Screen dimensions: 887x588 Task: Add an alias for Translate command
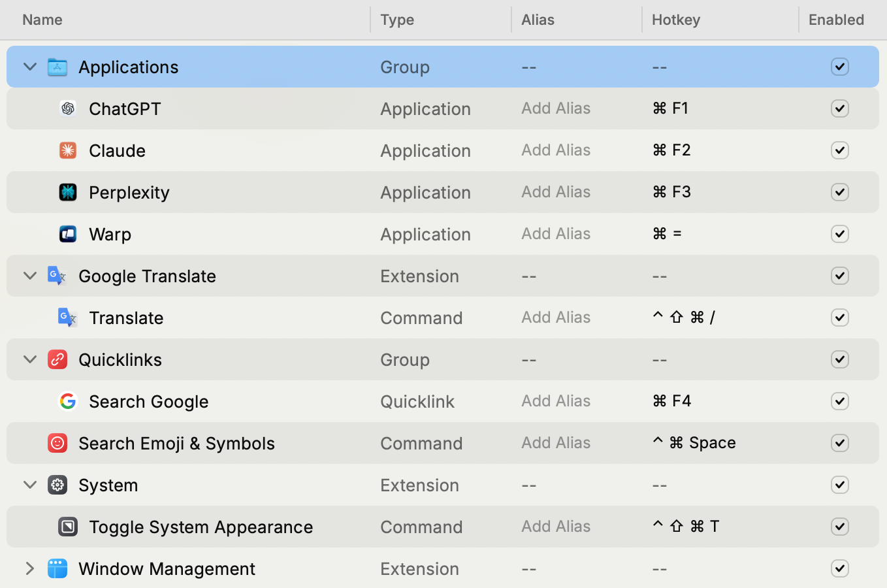tap(556, 318)
